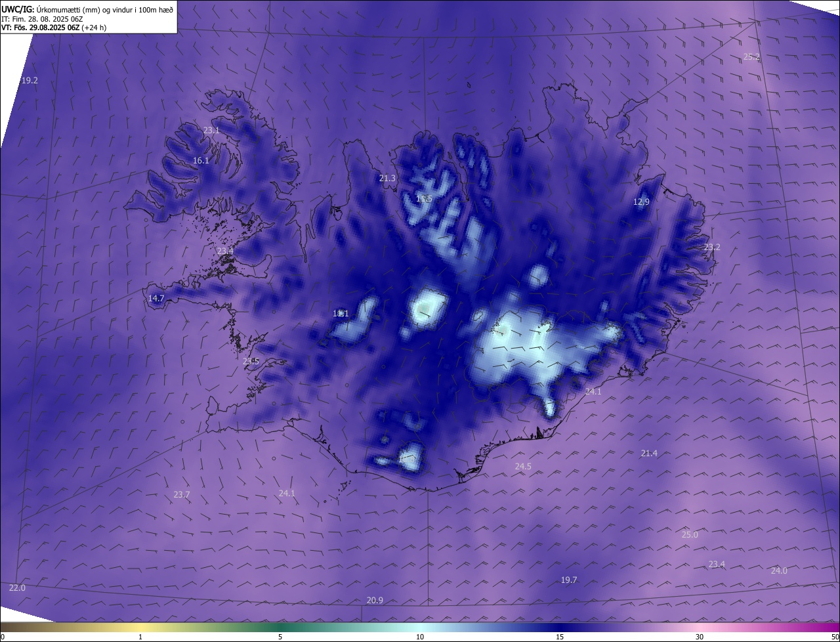Click the 19.7 value label
Screen dimensions: 840x642
point(569,580)
